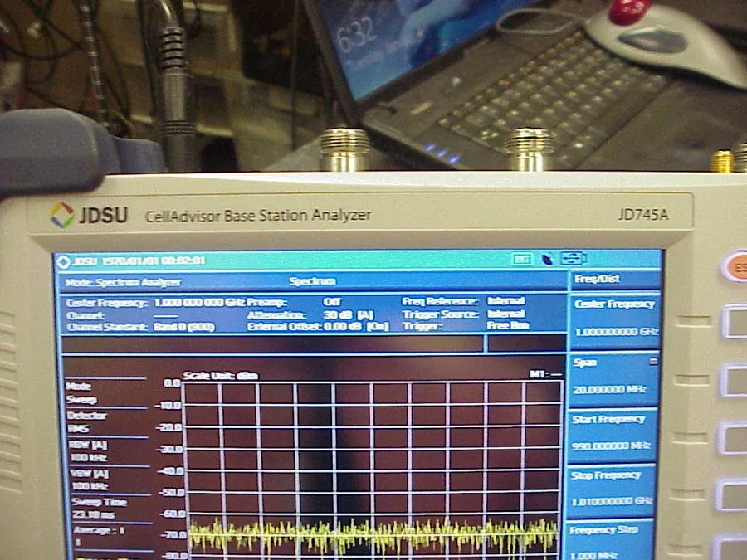Tap the long message bar under the header
This screenshot has height=560, width=747.
272,344
